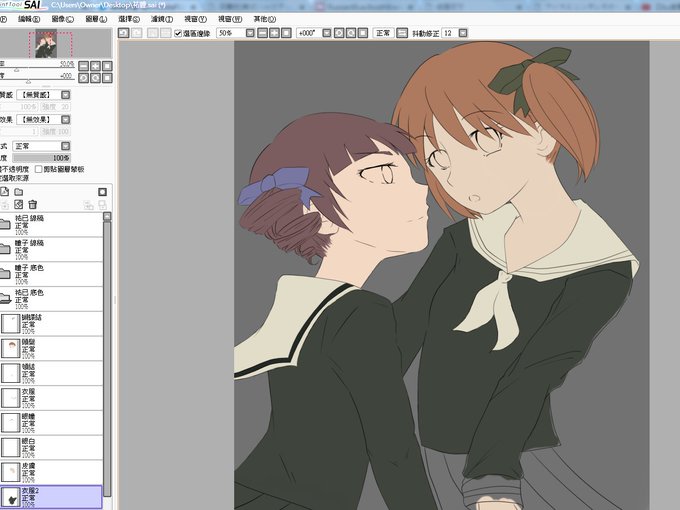Open the 50% zoom dropdown
The height and width of the screenshot is (510, 680).
click(250, 33)
